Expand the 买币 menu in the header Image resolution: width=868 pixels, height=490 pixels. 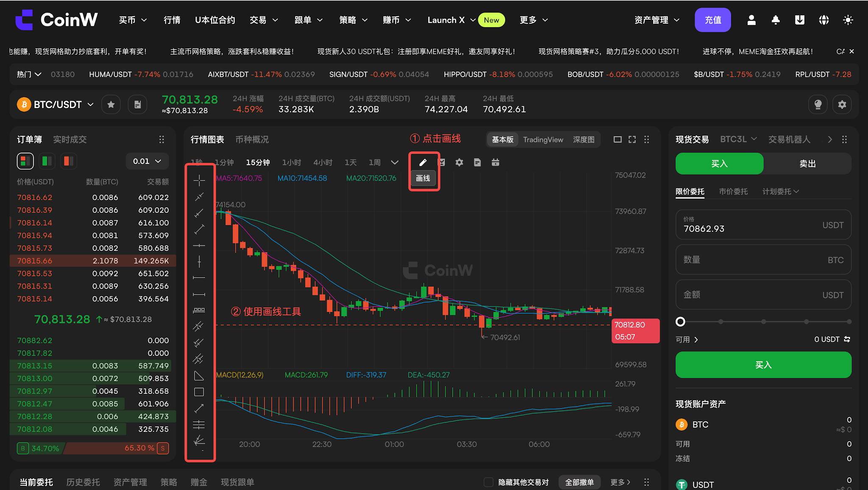[x=133, y=20]
